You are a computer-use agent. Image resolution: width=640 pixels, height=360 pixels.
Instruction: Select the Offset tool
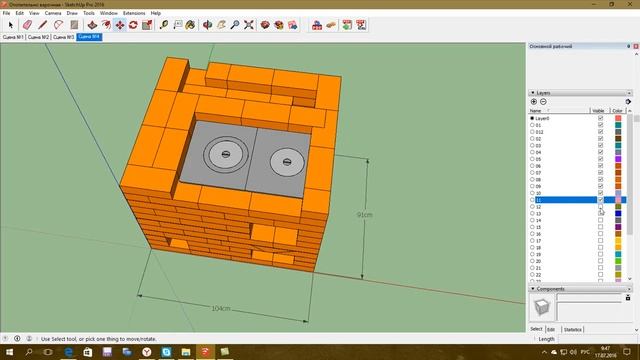coord(106,25)
